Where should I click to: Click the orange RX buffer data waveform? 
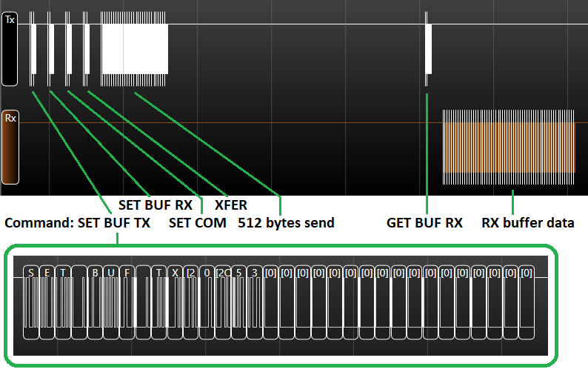pos(508,147)
